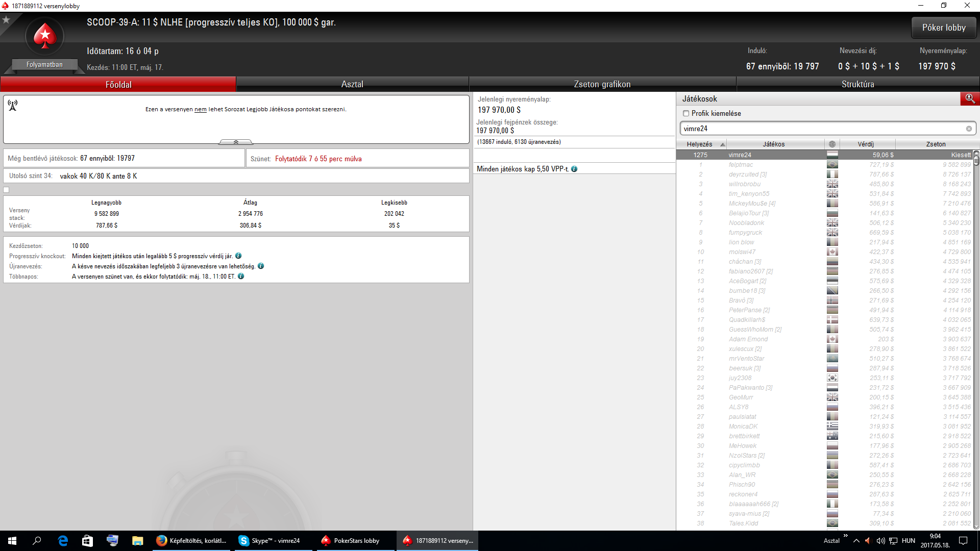Click the network tray icon
The height and width of the screenshot is (551, 980).
893,541
